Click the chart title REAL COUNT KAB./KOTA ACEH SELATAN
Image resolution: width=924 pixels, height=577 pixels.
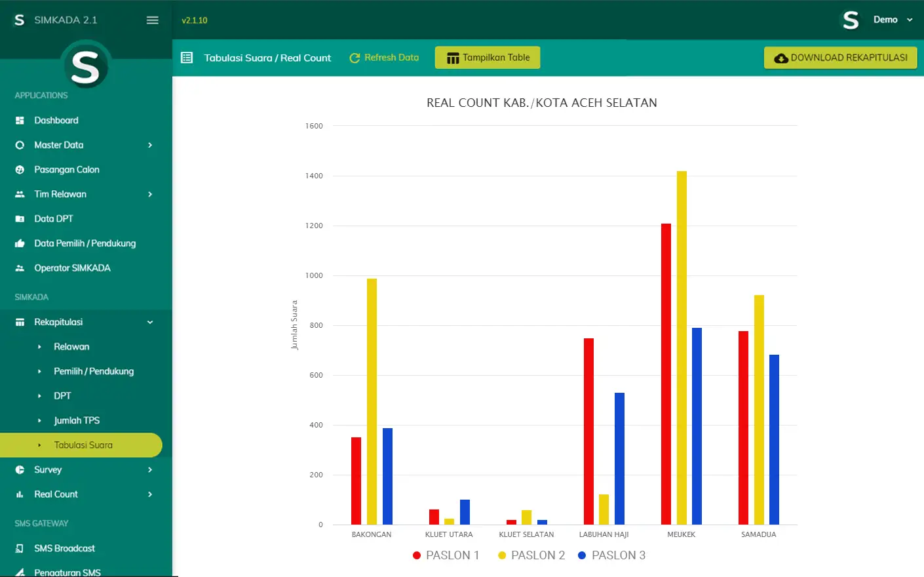(x=542, y=103)
